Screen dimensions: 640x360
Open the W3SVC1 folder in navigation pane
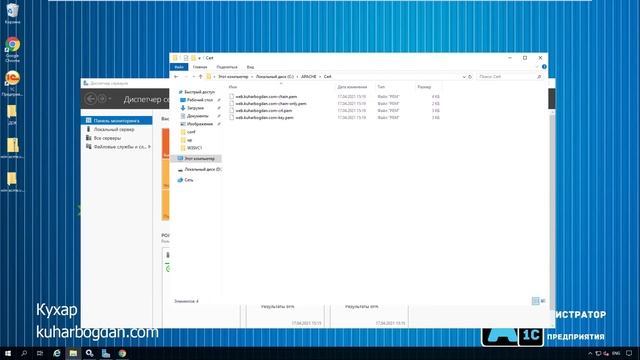191,148
